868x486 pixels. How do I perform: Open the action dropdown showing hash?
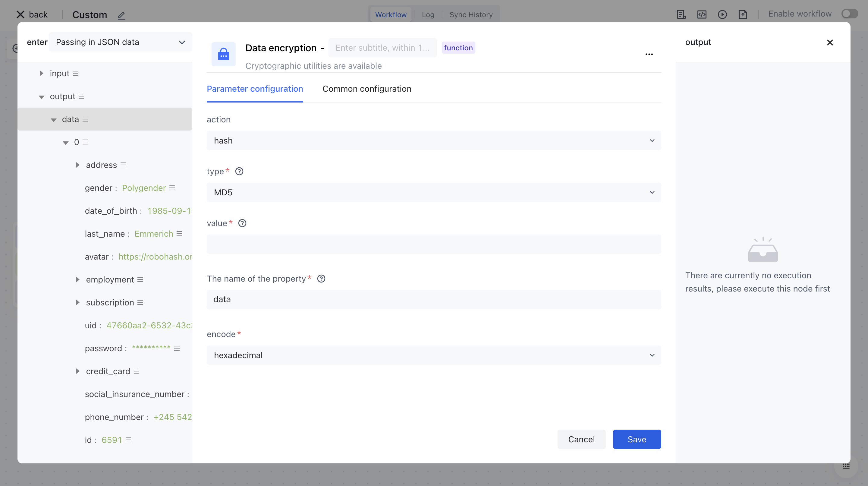434,140
